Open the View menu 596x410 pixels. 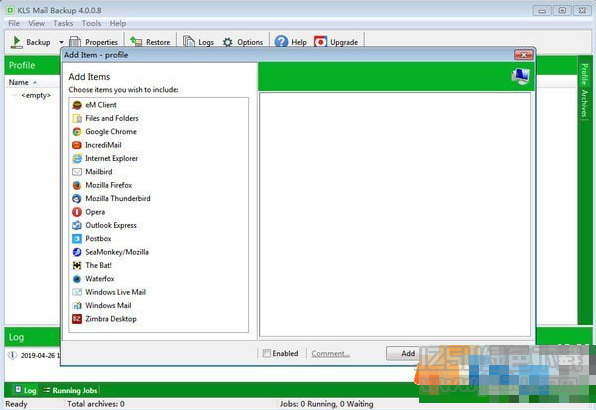pos(36,24)
